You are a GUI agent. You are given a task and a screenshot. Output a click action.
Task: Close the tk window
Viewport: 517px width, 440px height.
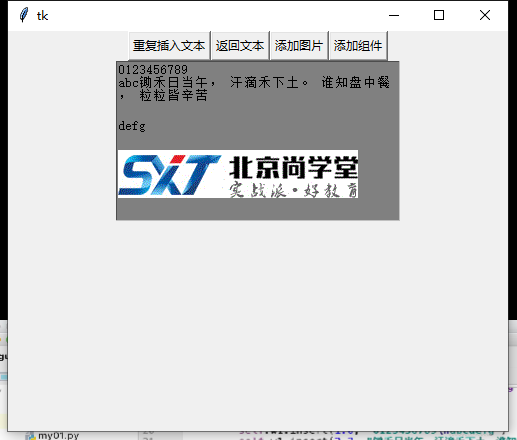485,15
